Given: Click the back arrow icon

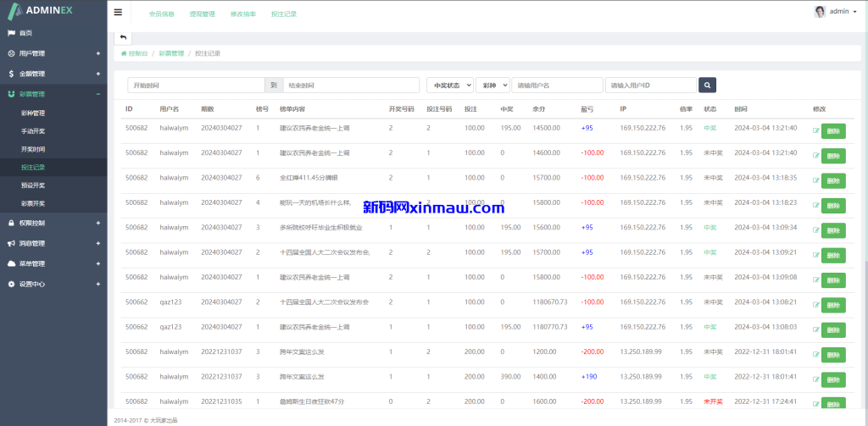Looking at the screenshot, I should pos(123,37).
